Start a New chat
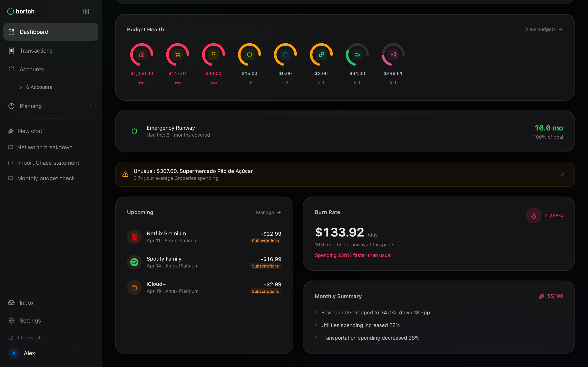The width and height of the screenshot is (588, 367). [30, 131]
